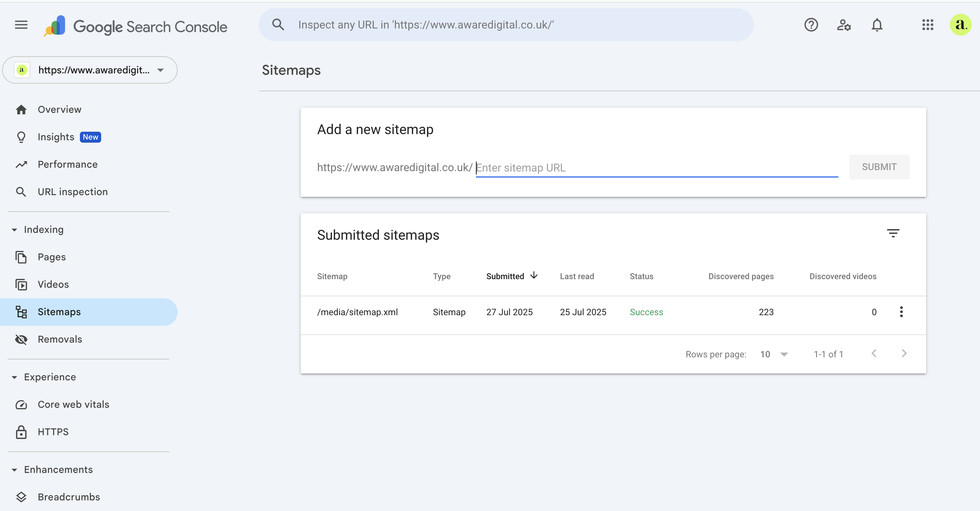980x511 pixels.
Task: Open Breadcrumbs enhancement report
Action: pos(89,497)
